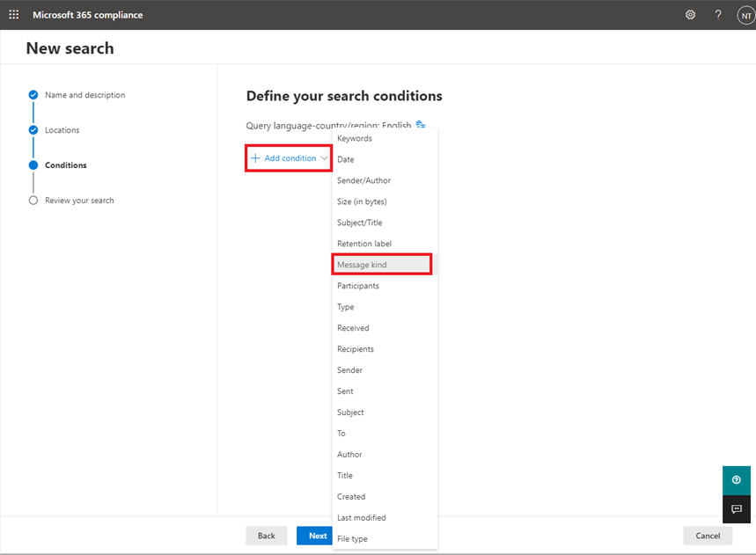Open the feedback chat icon
Screen dimensions: 756x555
coord(737,509)
